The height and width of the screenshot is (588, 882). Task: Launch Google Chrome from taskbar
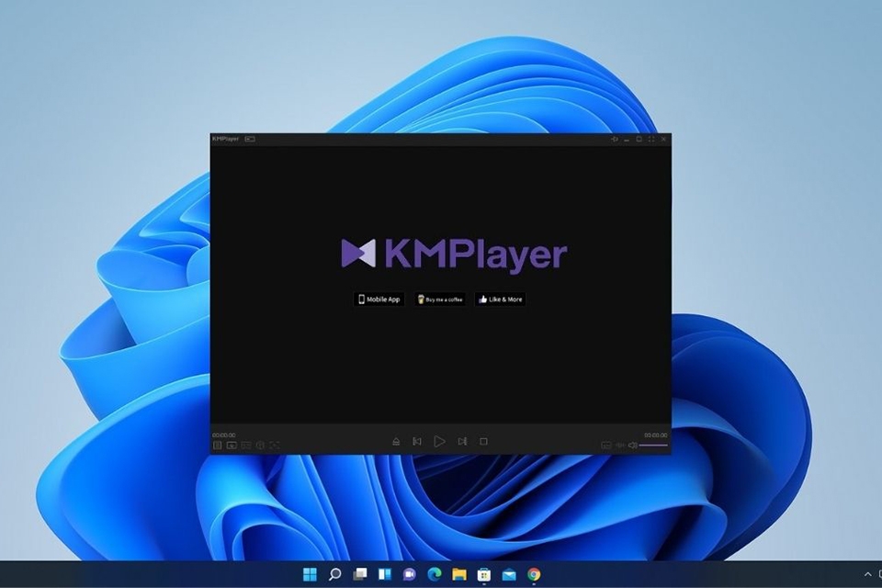click(534, 574)
